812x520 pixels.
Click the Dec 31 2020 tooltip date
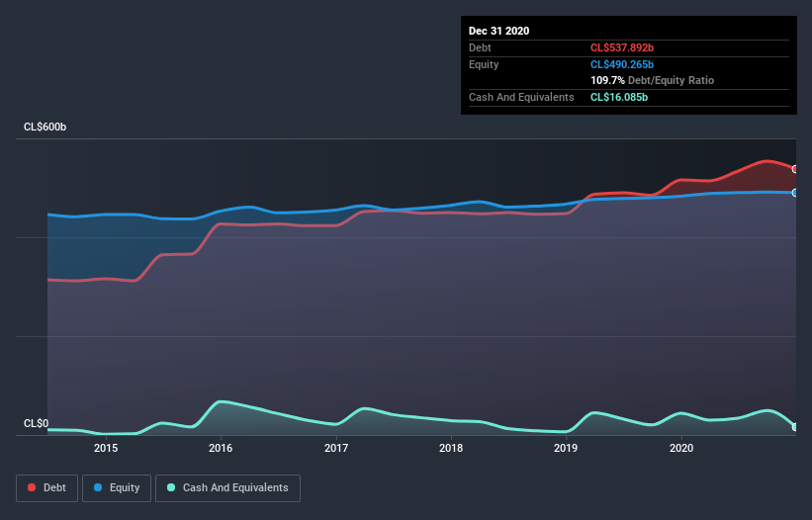coord(499,31)
